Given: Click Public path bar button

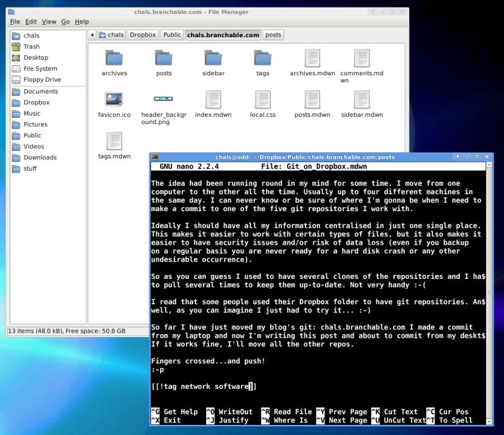Looking at the screenshot, I should (172, 35).
